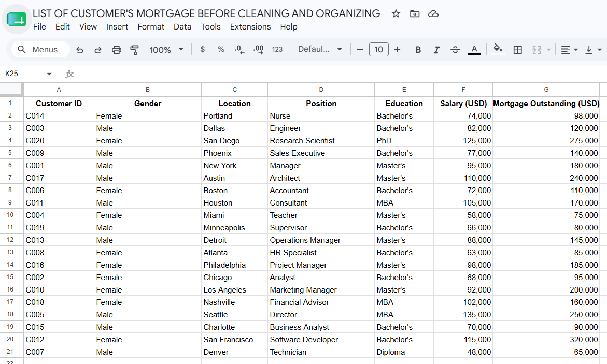
Task: Click the Print icon
Action: click(117, 50)
